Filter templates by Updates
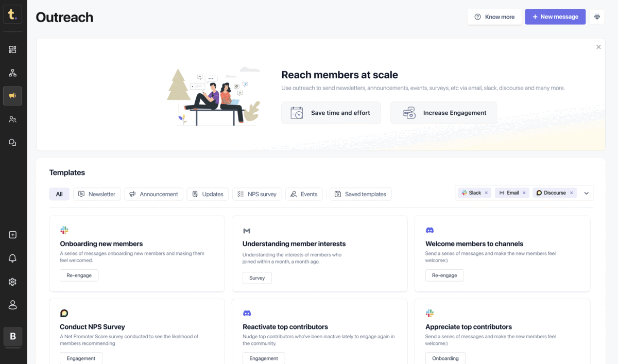 (x=208, y=194)
